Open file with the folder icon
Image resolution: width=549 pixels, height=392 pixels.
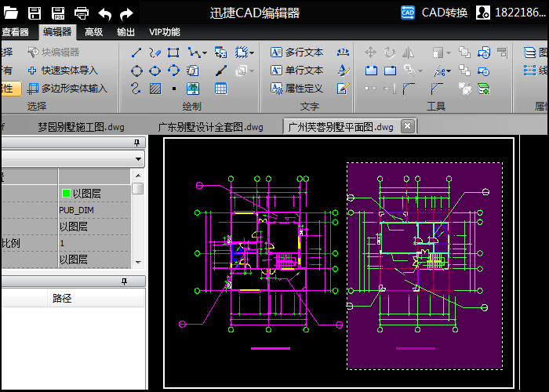click(10, 13)
